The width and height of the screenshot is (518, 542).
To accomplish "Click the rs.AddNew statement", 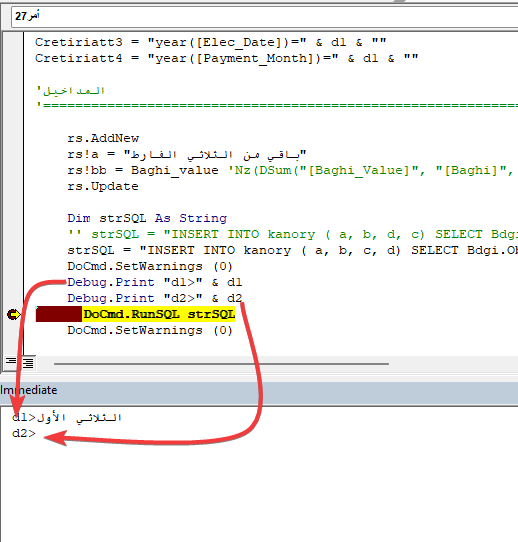I will point(103,138).
